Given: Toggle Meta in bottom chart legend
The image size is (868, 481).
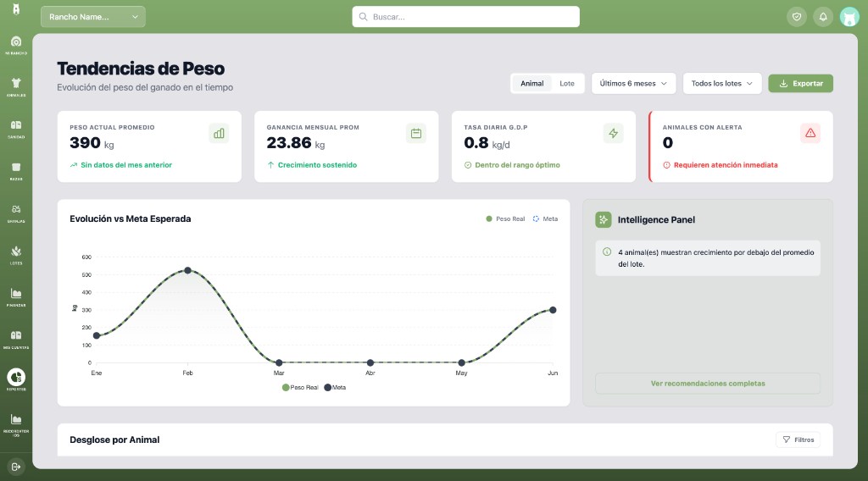Looking at the screenshot, I should click(335, 388).
